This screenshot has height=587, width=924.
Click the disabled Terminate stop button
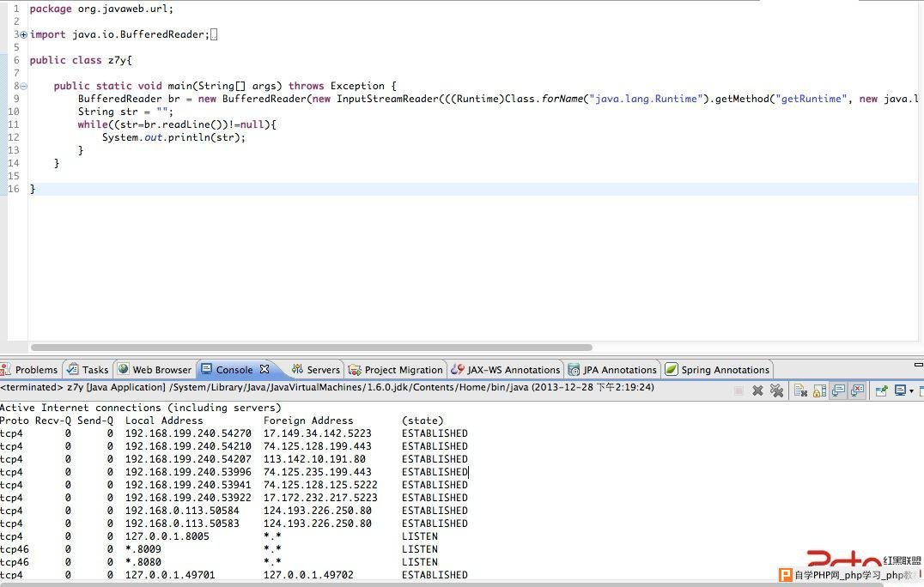coord(739,390)
